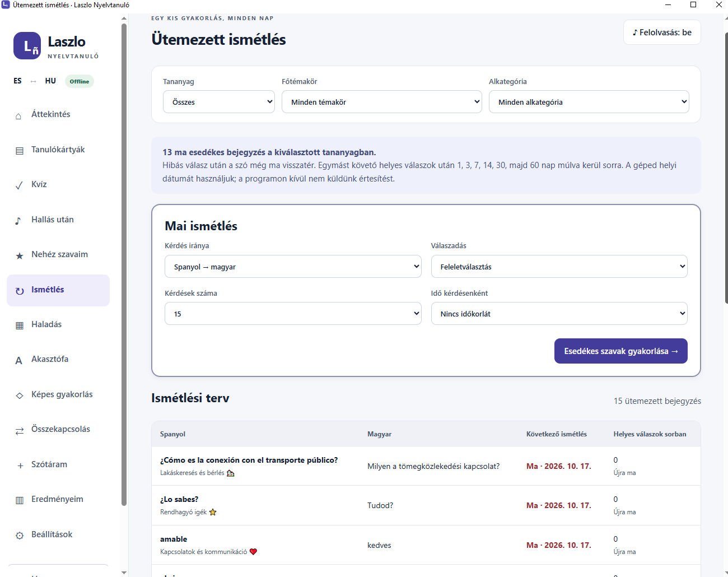This screenshot has height=577, width=728.
Task: Toggle the Felolvasás: be read-aloud button
Action: (662, 32)
